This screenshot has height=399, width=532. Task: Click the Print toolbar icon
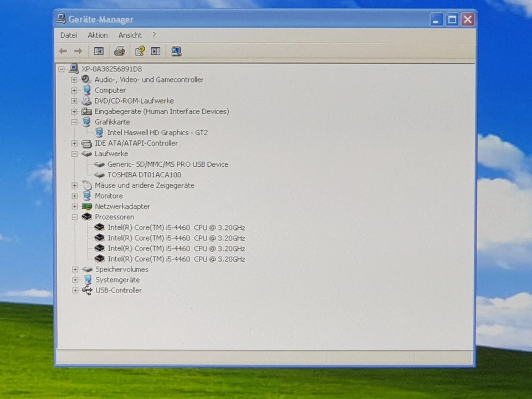[x=120, y=51]
